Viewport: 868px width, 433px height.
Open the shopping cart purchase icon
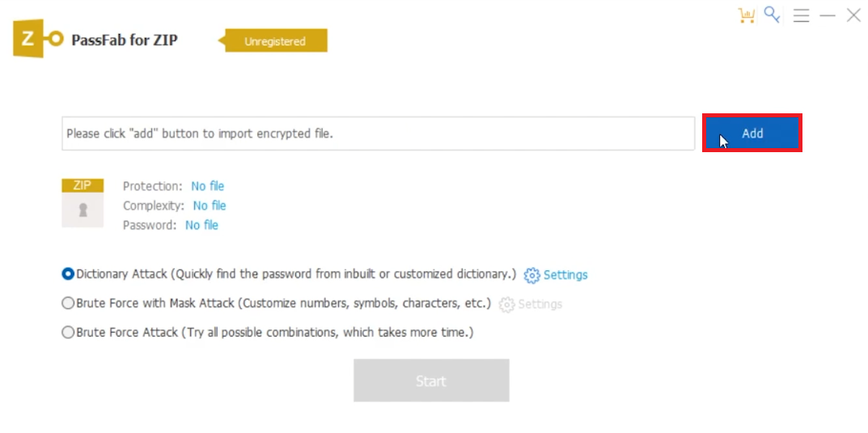[x=746, y=15]
